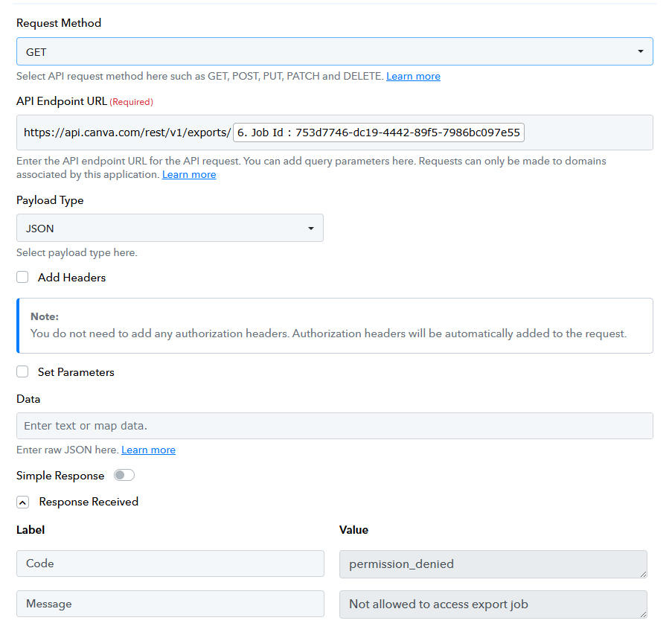
Task: Click the 'Note:' heading text
Action: pos(45,316)
